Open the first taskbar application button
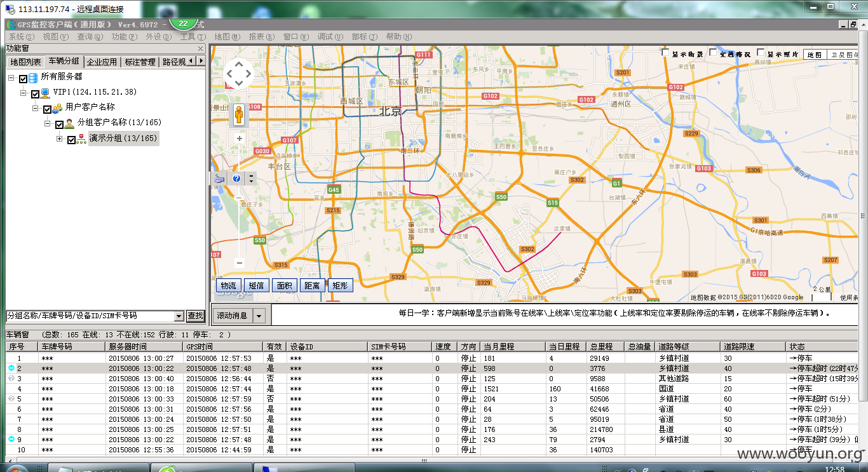 click(98, 469)
